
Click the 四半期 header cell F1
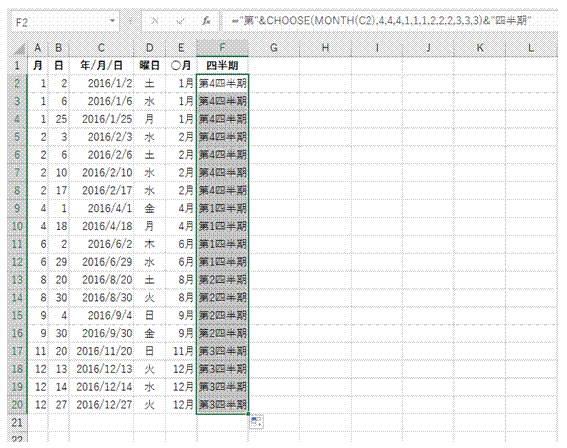(222, 66)
